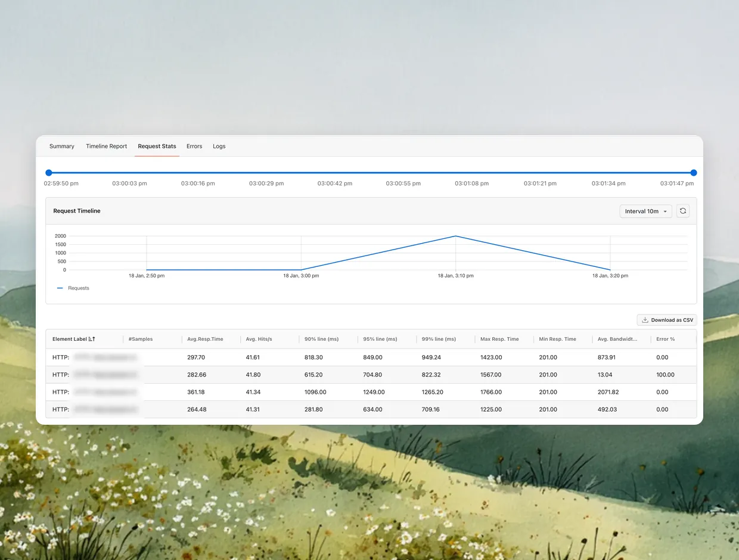Click the Request Timeline panel title
Image resolution: width=739 pixels, height=560 pixels.
pyautogui.click(x=77, y=211)
